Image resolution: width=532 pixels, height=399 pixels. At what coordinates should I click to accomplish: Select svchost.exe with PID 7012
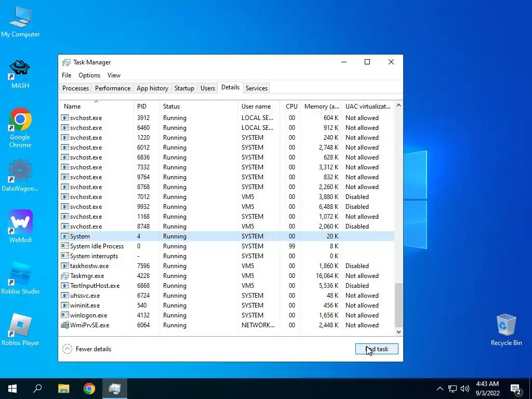(x=227, y=197)
